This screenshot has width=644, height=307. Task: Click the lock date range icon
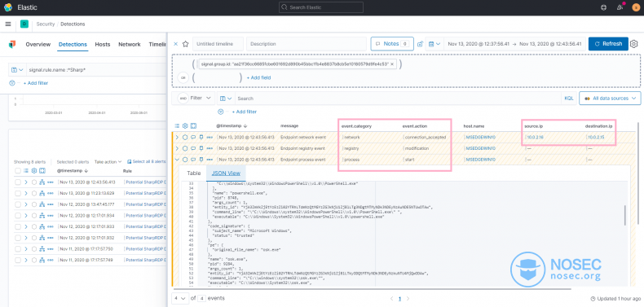[x=420, y=44]
